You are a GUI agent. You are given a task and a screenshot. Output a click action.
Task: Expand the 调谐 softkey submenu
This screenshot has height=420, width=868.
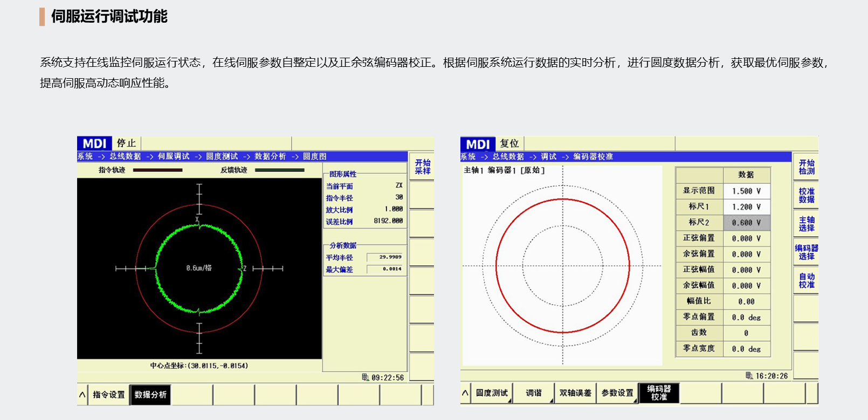pos(533,393)
